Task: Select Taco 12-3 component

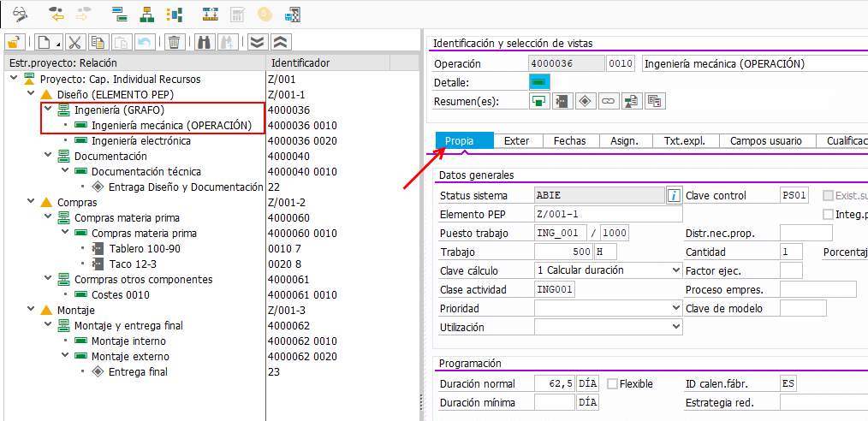Action: tap(134, 264)
